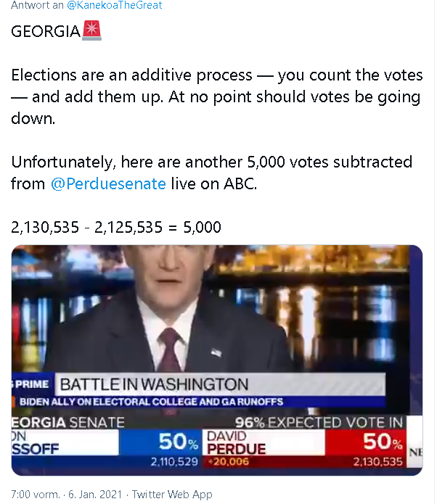Click the GEORGIA SENATE label in the video

click(x=68, y=422)
